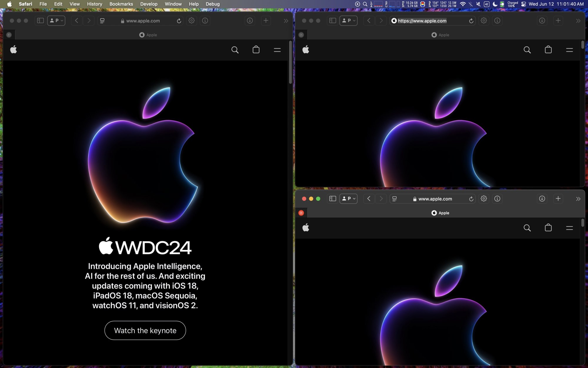
Task: Open the hamburger menu in bottom-right window
Action: 569,228
